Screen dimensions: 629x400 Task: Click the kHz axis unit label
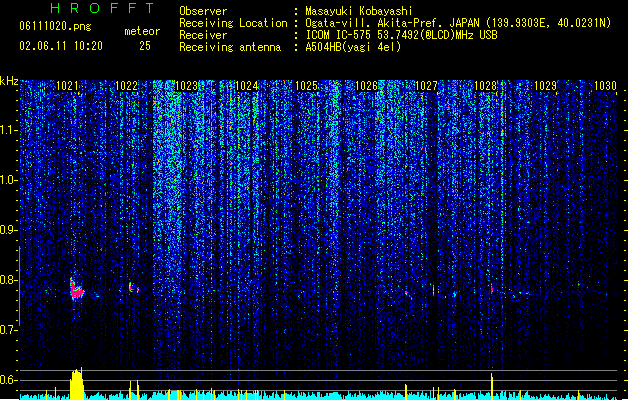pyautogui.click(x=9, y=81)
